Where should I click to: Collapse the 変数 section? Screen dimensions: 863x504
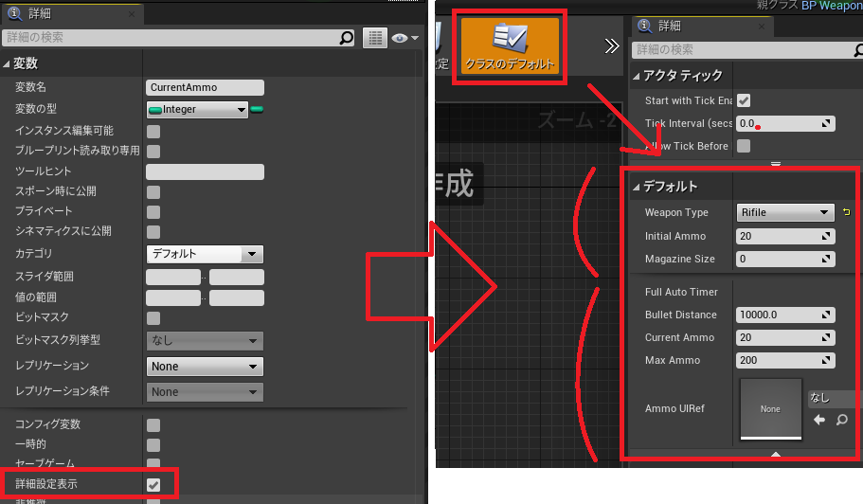(x=6, y=63)
